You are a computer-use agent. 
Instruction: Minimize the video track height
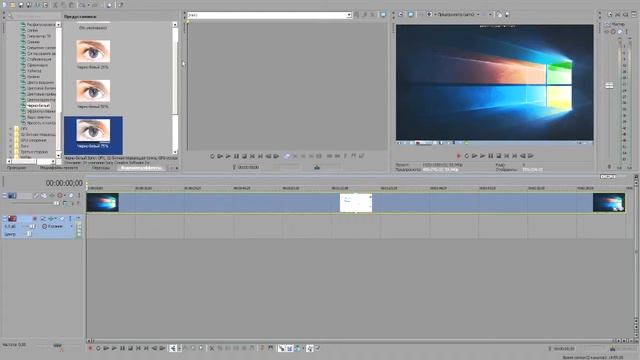[x=4, y=196]
